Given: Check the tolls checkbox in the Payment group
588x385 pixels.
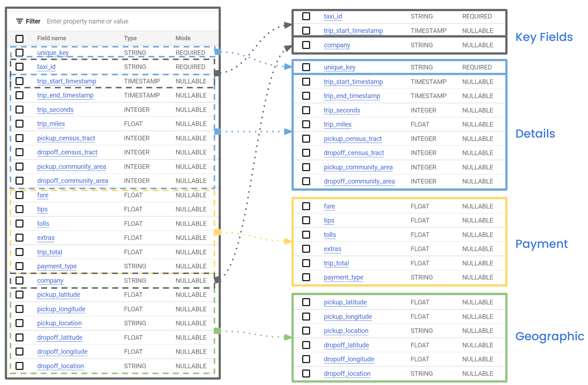Looking at the screenshot, I should (x=306, y=235).
